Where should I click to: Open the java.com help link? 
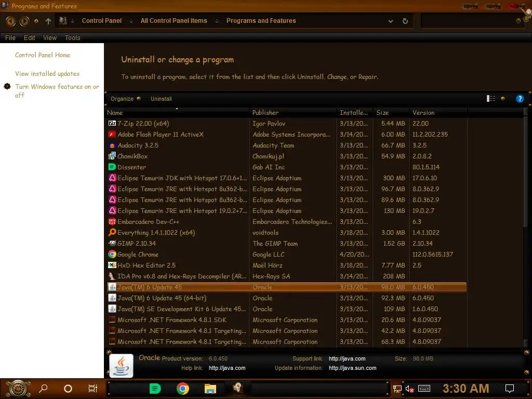227,368
